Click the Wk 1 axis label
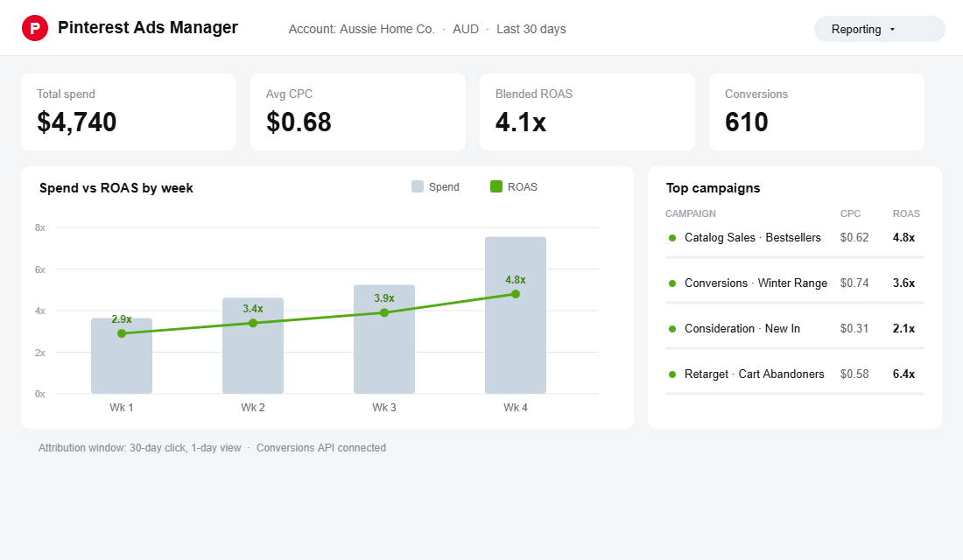Image resolution: width=963 pixels, height=560 pixels. click(122, 408)
